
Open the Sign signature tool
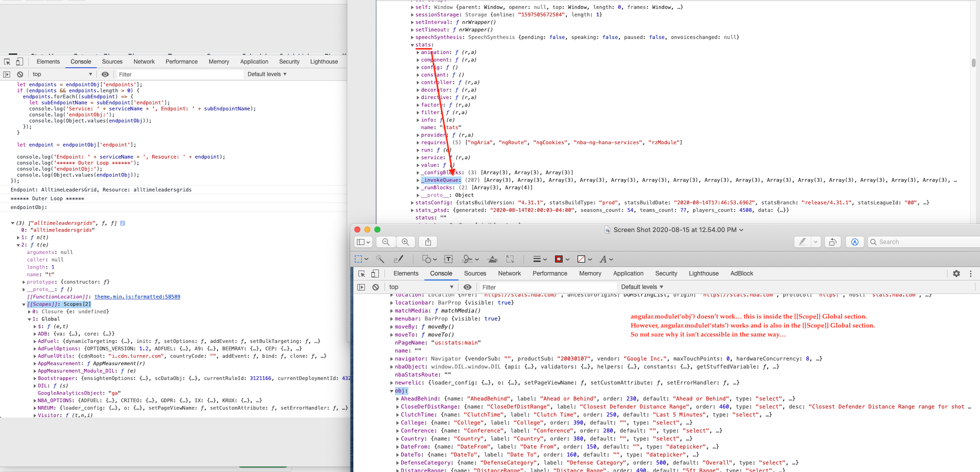pos(470,259)
